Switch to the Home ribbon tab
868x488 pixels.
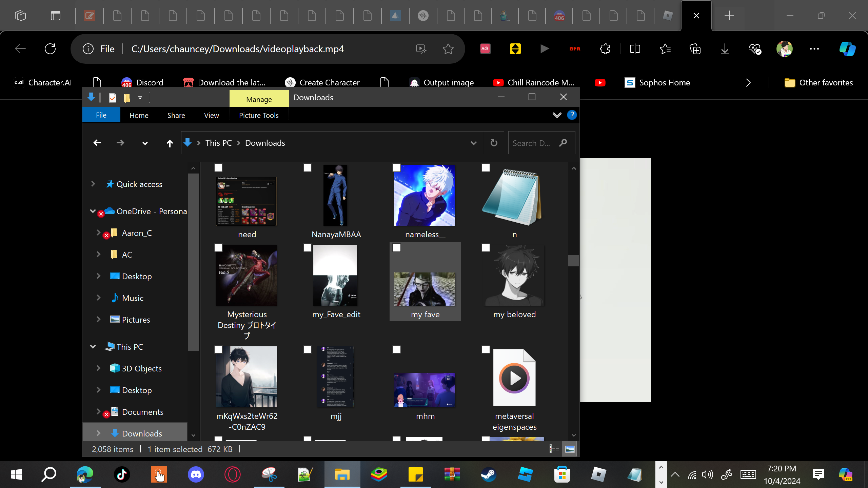139,116
